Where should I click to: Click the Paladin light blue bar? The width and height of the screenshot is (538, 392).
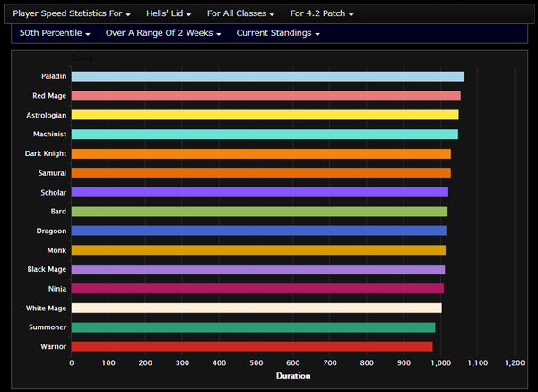click(x=268, y=76)
